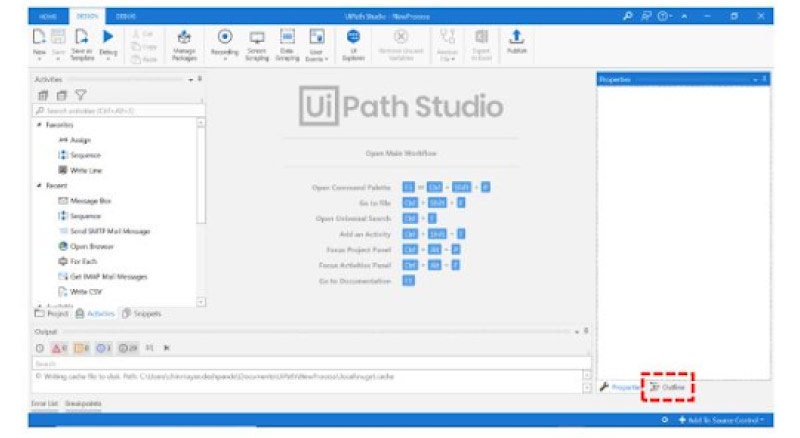Click Remove Unused Variables
The image size is (800, 438).
[401, 45]
